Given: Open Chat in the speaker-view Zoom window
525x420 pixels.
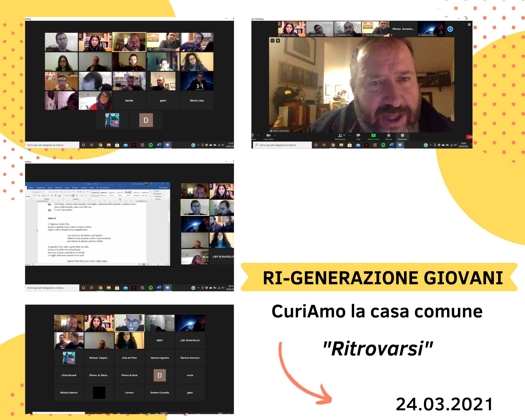Looking at the screenshot, I should (x=358, y=137).
